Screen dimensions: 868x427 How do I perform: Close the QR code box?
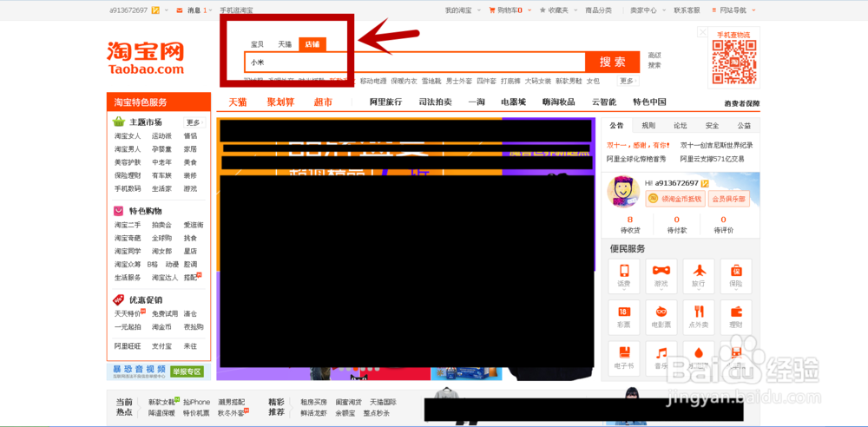[x=702, y=32]
